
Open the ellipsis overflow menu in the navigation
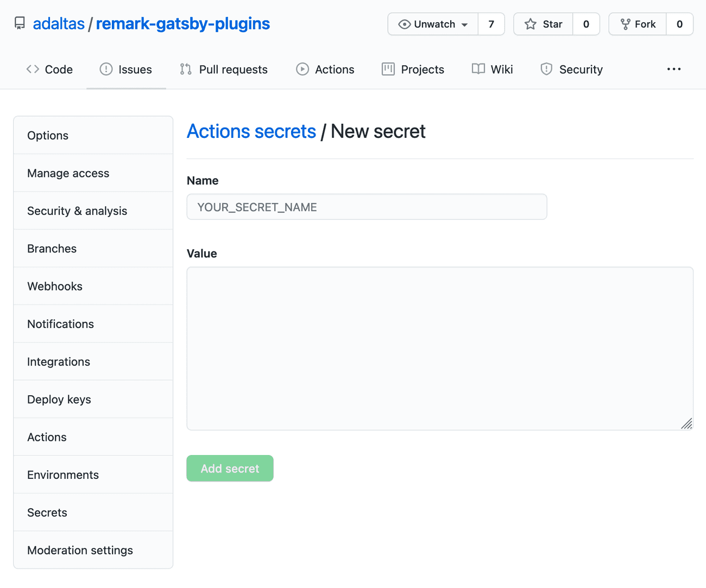(674, 69)
